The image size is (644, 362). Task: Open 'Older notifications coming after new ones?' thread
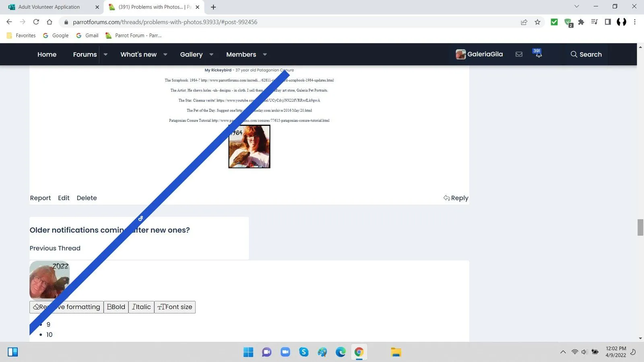109,230
